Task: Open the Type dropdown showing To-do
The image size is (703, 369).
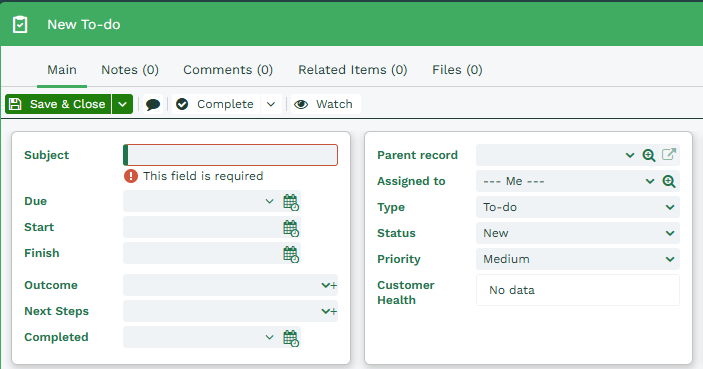Action: pos(578,207)
